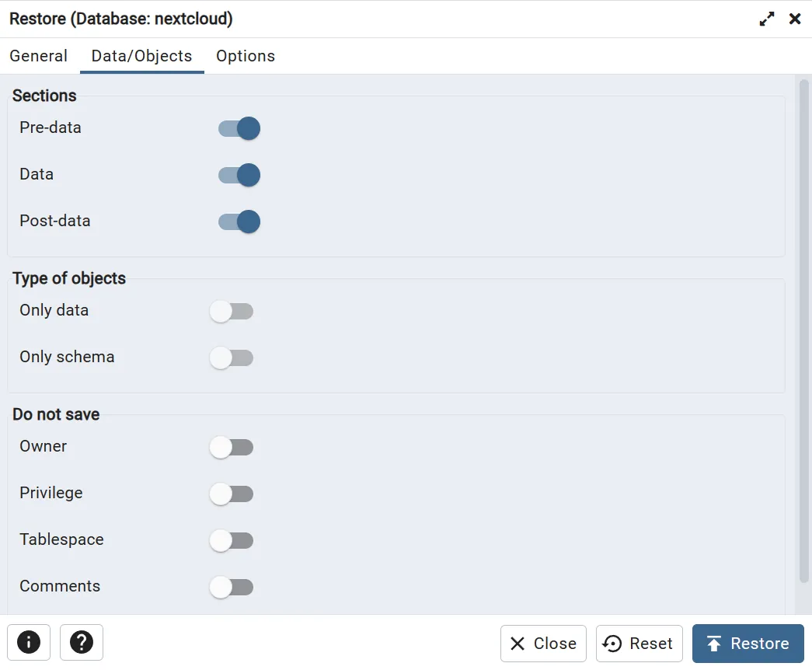Viewport: 812px width, 670px height.
Task: Close the dialog using the X icon
Action: pyautogui.click(x=795, y=19)
